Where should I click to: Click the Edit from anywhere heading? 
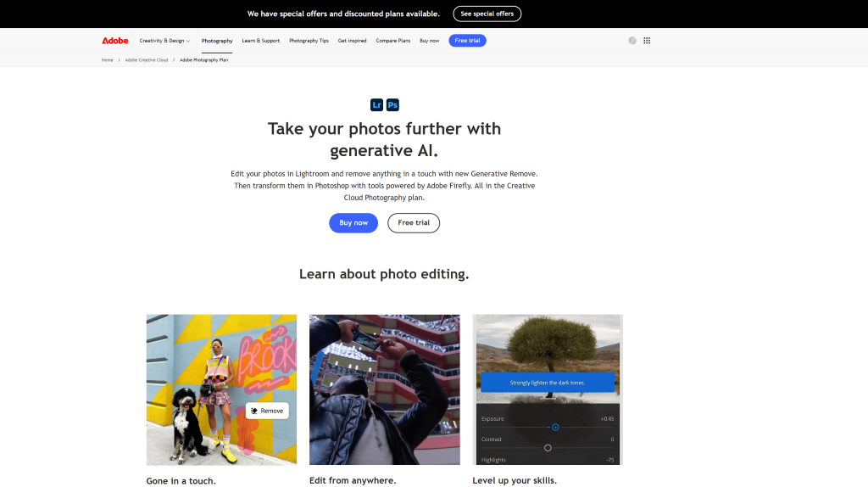coord(353,480)
